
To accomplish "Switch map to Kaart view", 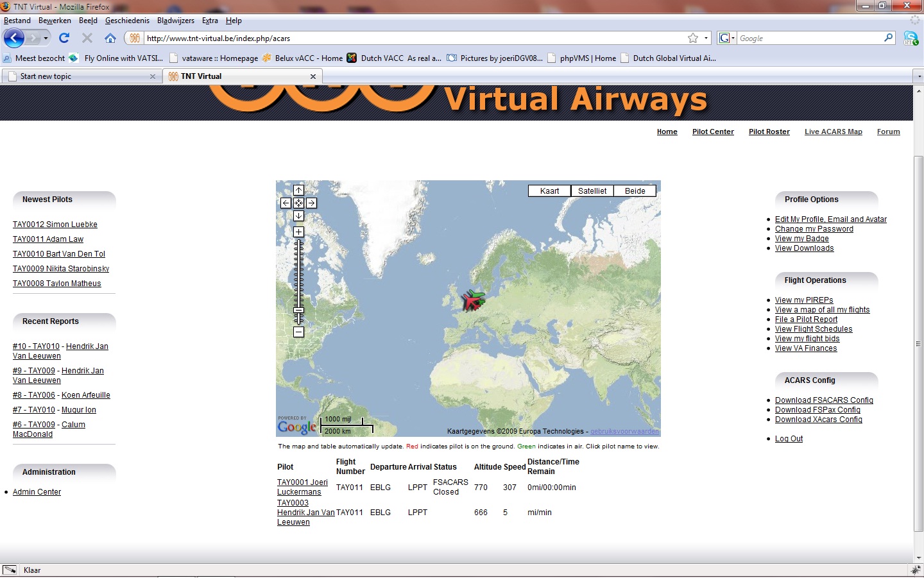I will 549,191.
